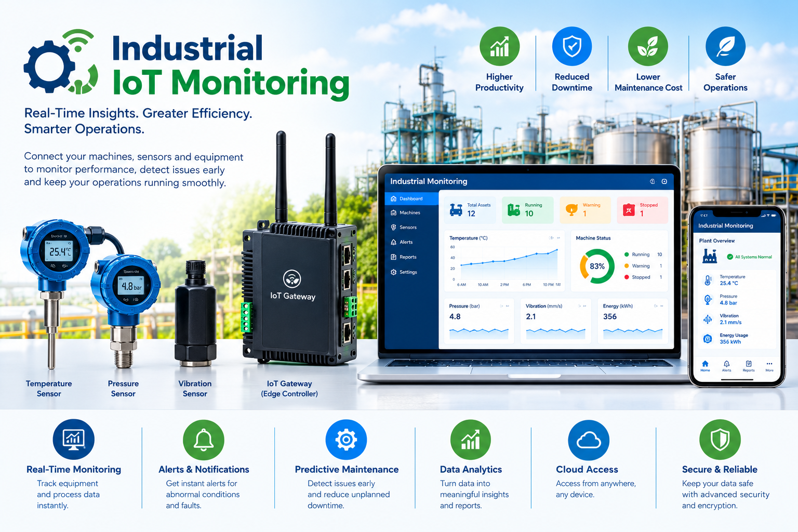The image size is (798, 532).
Task: Tap the phone Temperature 25.4 °C row
Action: tap(737, 280)
